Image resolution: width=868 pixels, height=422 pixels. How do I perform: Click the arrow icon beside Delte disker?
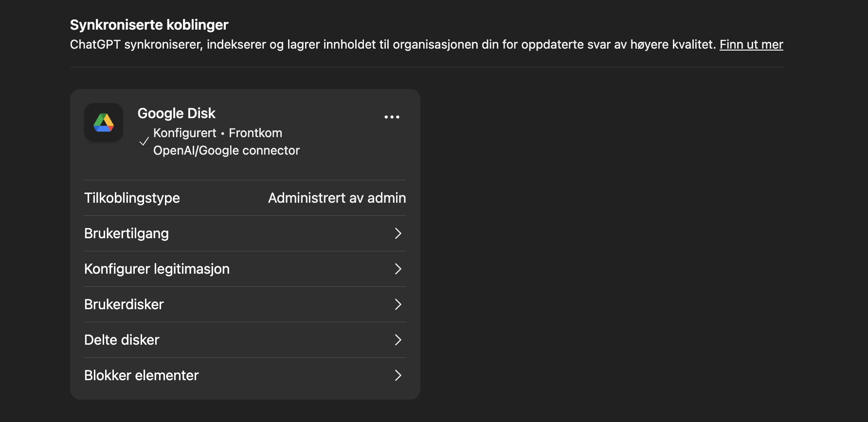(x=398, y=340)
